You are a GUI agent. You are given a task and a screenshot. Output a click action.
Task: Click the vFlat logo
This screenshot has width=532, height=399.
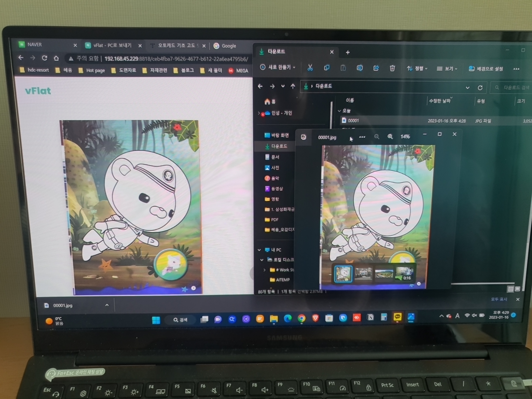pyautogui.click(x=38, y=91)
